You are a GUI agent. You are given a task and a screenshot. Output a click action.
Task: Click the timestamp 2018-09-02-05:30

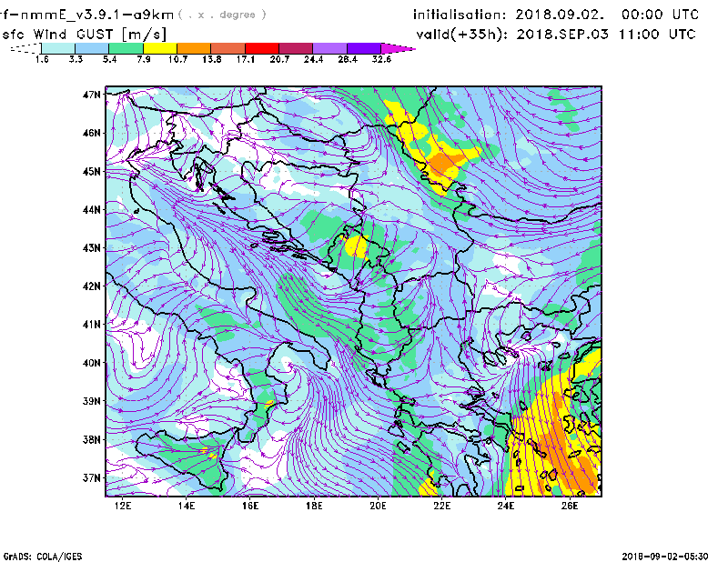click(x=665, y=557)
